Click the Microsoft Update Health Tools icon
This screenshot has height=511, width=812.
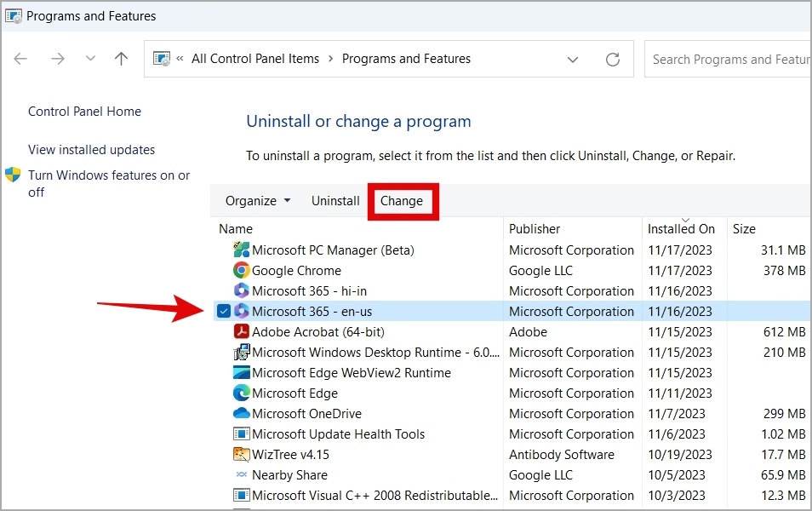242,433
